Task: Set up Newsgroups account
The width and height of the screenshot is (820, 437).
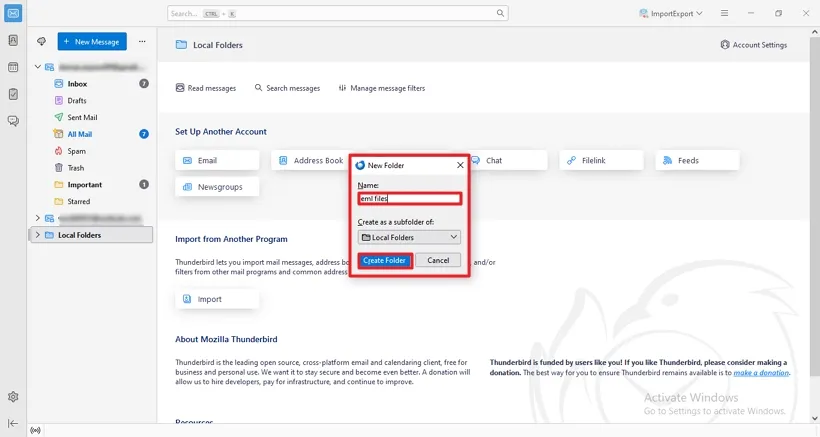Action: (x=217, y=187)
